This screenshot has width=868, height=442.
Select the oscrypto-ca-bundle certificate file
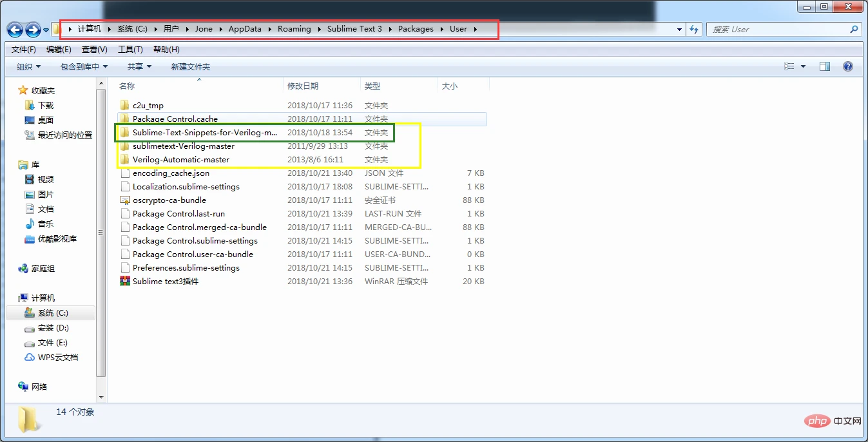[x=169, y=200]
